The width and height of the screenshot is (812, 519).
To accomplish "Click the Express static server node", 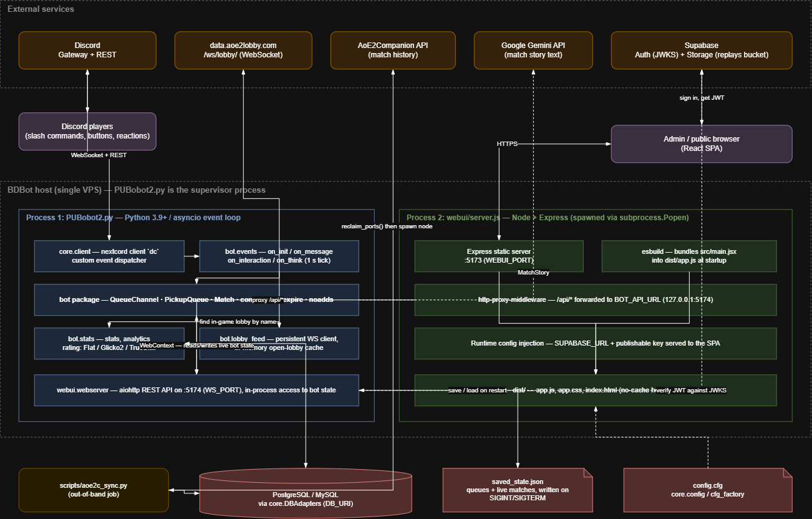I will tap(499, 256).
